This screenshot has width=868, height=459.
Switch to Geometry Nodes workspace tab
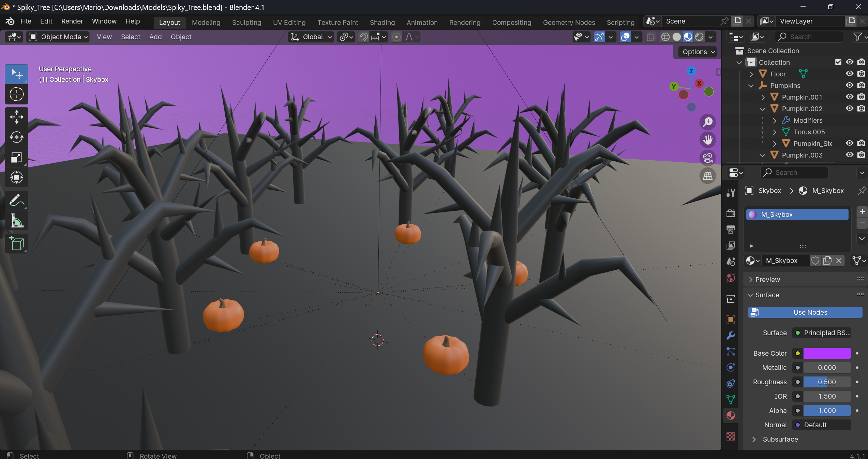click(x=569, y=23)
